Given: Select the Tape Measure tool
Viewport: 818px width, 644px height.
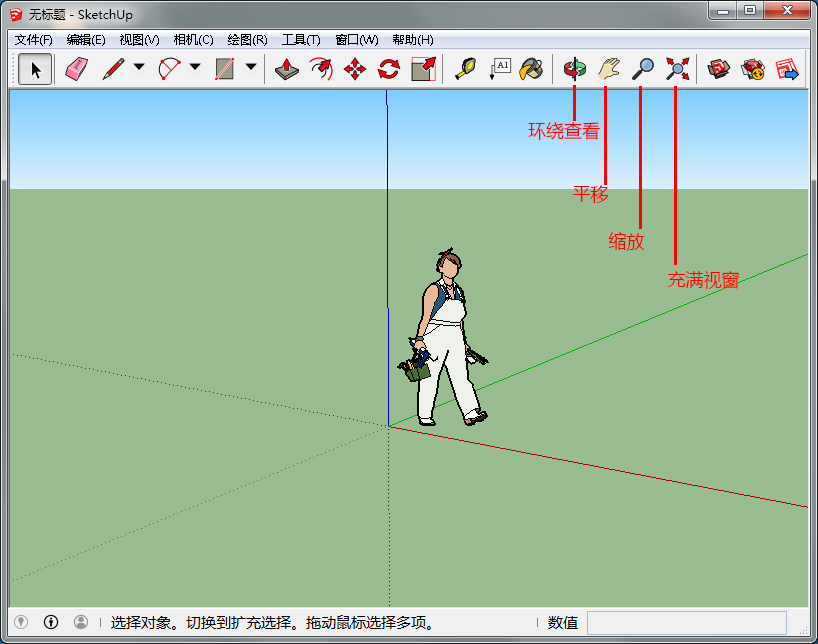Looking at the screenshot, I should click(x=465, y=69).
